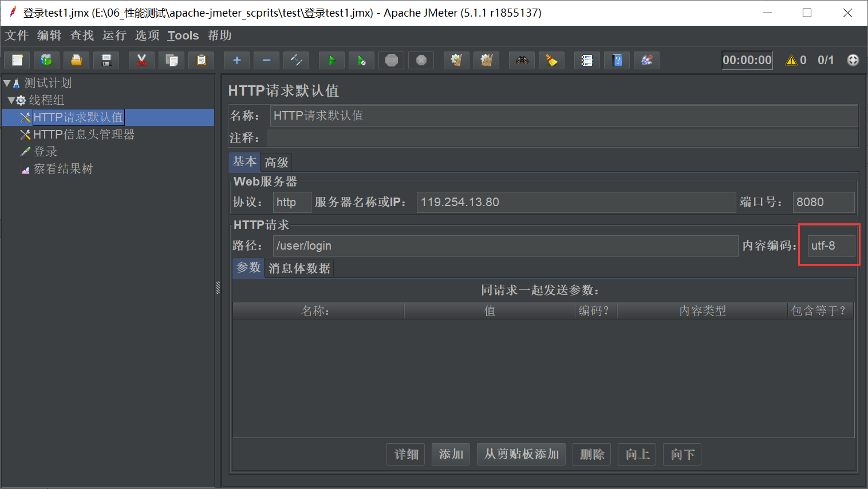This screenshot has width=868, height=489.
Task: Click the 详细 button
Action: tap(406, 454)
